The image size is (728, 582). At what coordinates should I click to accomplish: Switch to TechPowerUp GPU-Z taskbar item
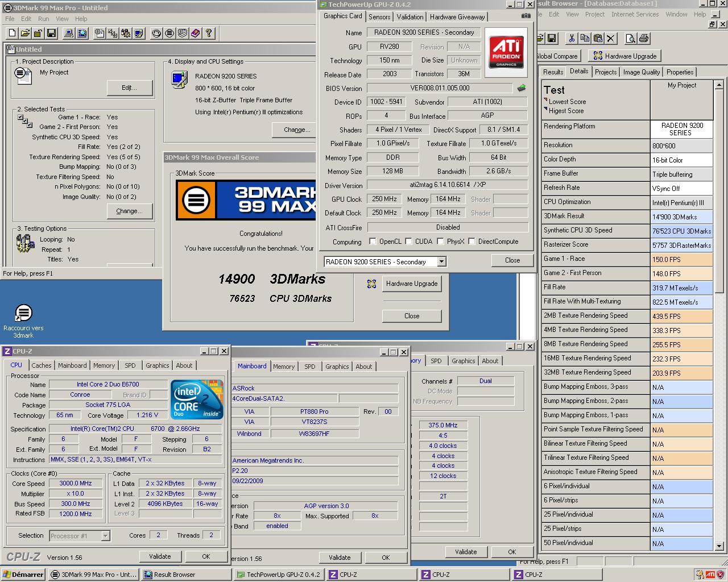(x=278, y=575)
